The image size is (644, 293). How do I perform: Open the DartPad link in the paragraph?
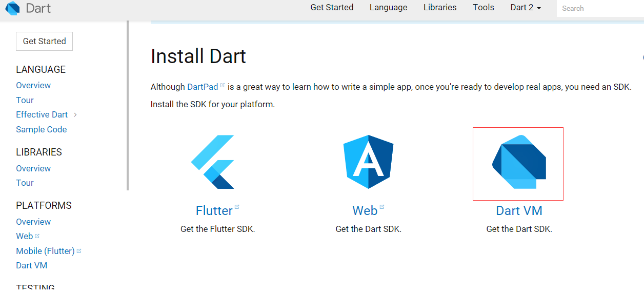pyautogui.click(x=203, y=87)
